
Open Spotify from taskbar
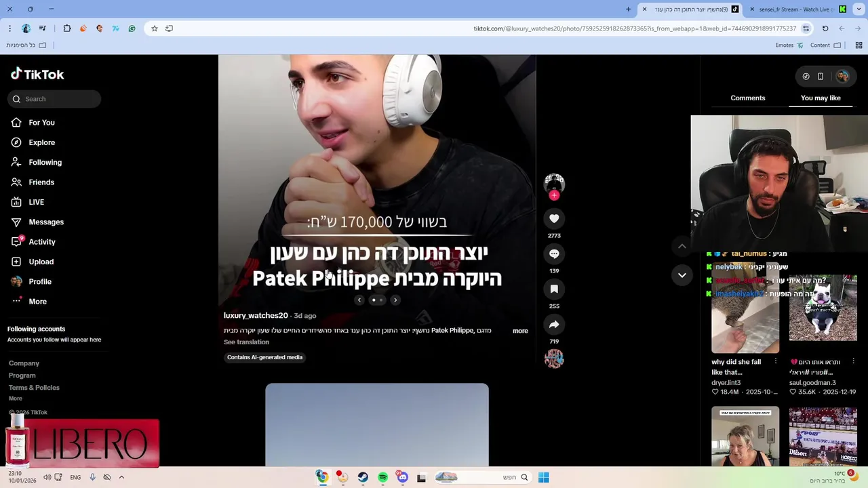pos(383,477)
